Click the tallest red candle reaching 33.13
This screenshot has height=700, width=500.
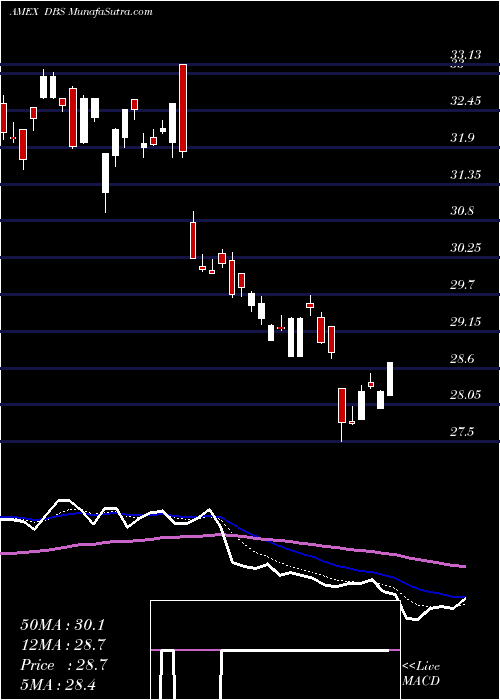pyautogui.click(x=183, y=108)
